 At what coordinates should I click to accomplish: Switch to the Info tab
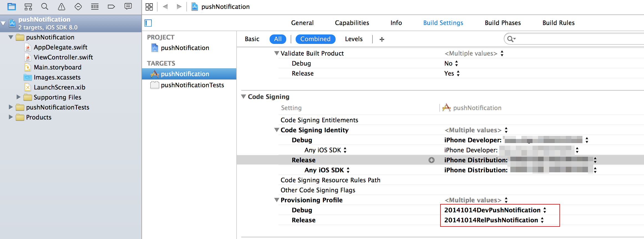396,23
